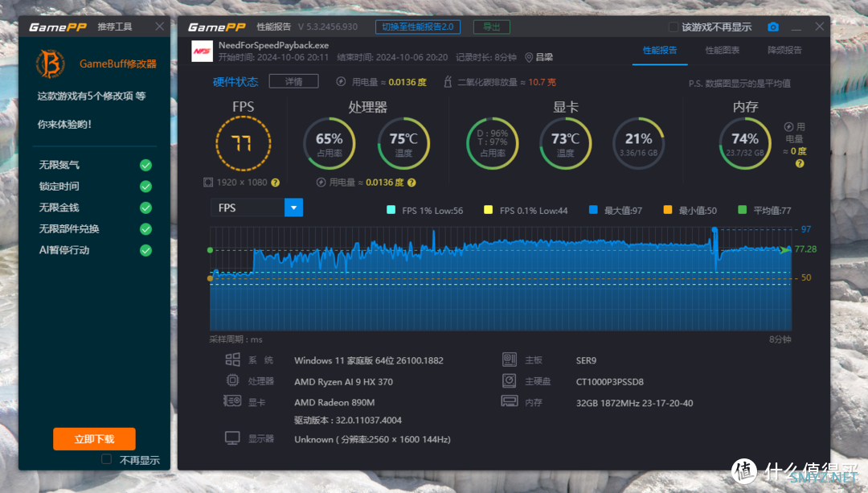
Task: Click the blue maximum peak marker on chart
Action: click(714, 229)
